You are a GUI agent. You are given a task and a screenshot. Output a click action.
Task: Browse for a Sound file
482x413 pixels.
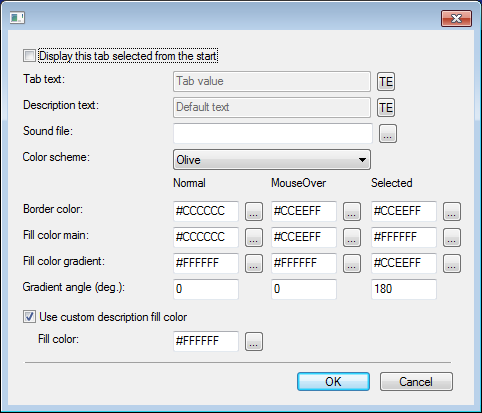[x=388, y=134]
